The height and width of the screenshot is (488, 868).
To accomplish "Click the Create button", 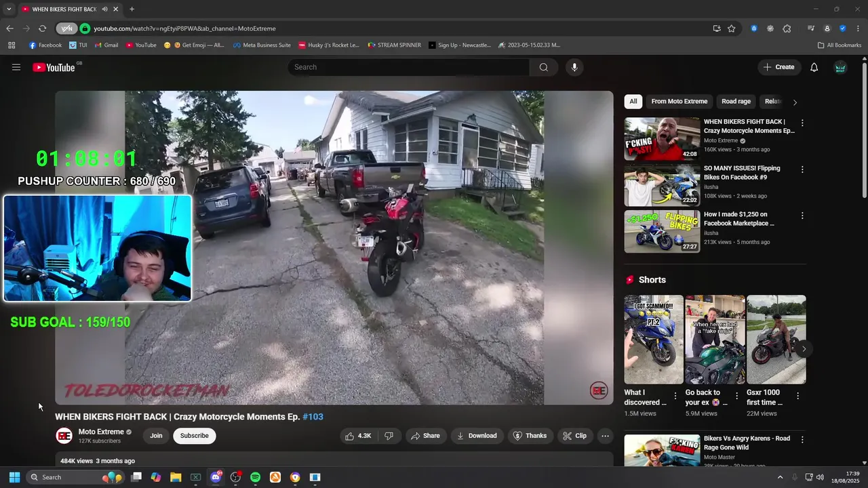I will click(x=778, y=67).
